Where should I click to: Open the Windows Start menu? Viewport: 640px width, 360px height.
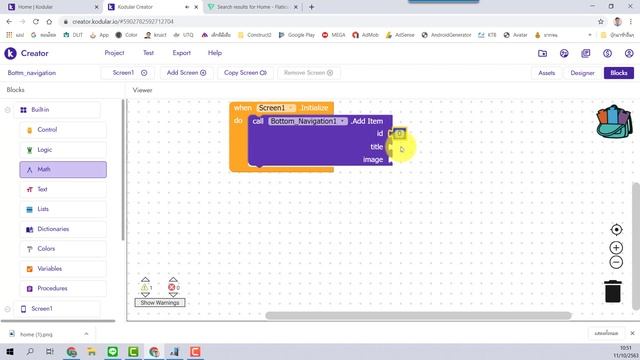click(10, 351)
